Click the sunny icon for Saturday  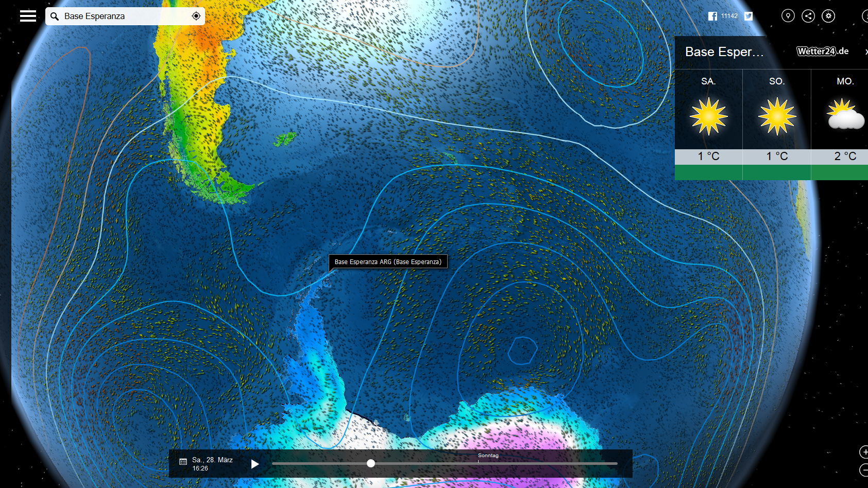pos(709,116)
